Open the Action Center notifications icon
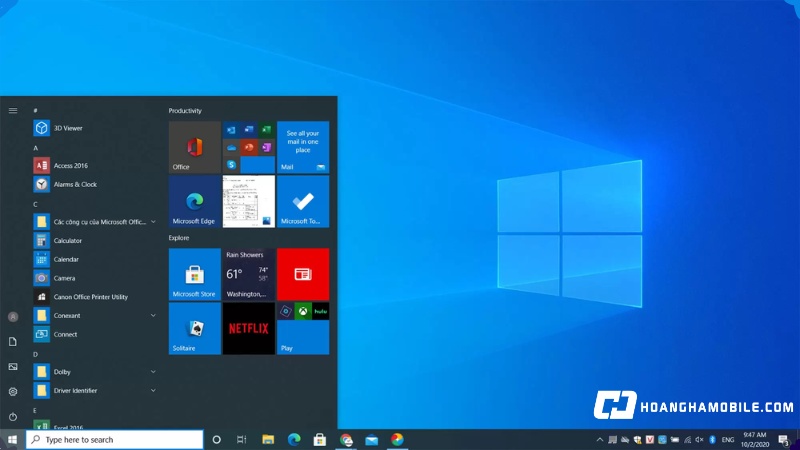The width and height of the screenshot is (800, 450). (784, 439)
